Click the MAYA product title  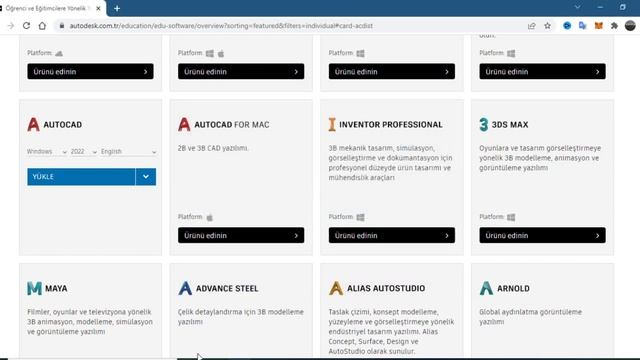(x=56, y=289)
